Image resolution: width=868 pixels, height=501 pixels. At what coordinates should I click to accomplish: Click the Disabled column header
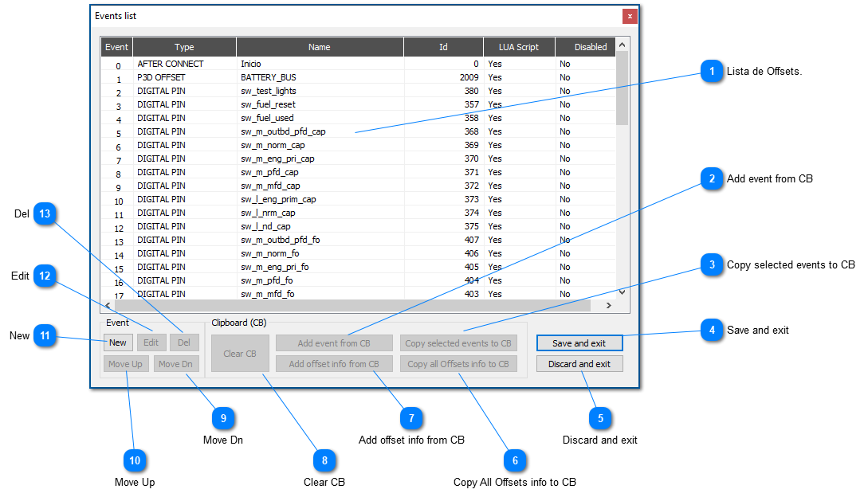tap(590, 47)
